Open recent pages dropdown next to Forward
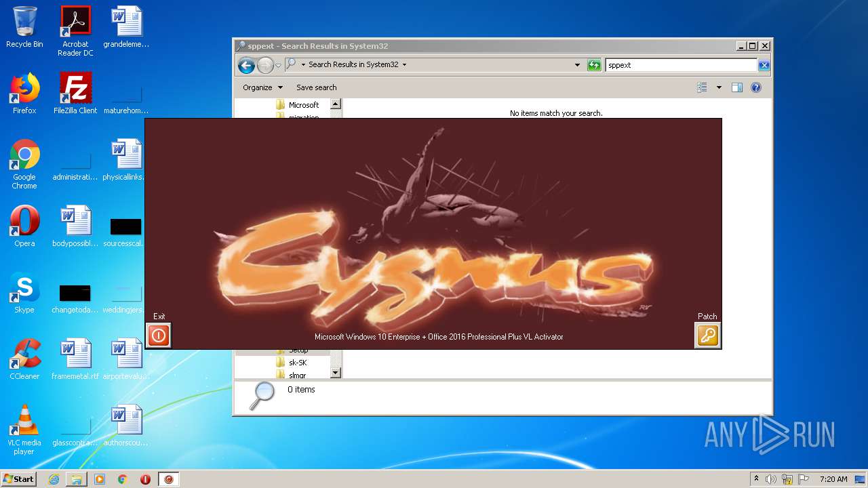This screenshot has height=488, width=868. point(278,65)
